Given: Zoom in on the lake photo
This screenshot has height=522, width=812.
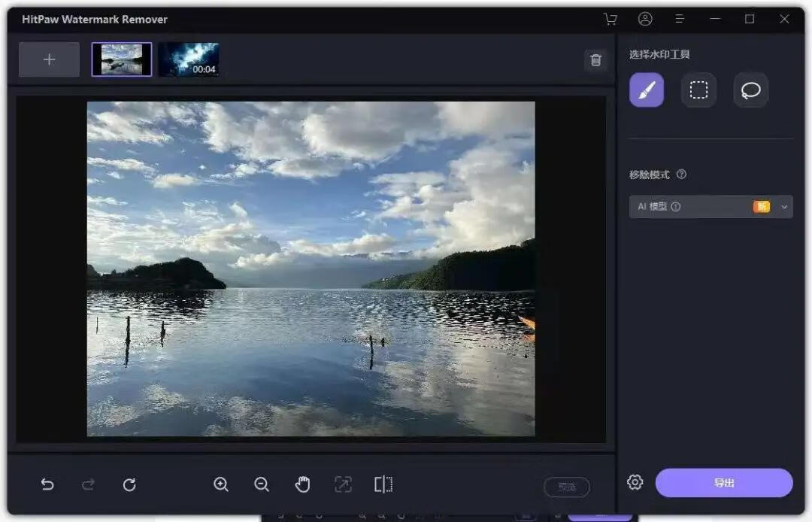Looking at the screenshot, I should [x=221, y=484].
